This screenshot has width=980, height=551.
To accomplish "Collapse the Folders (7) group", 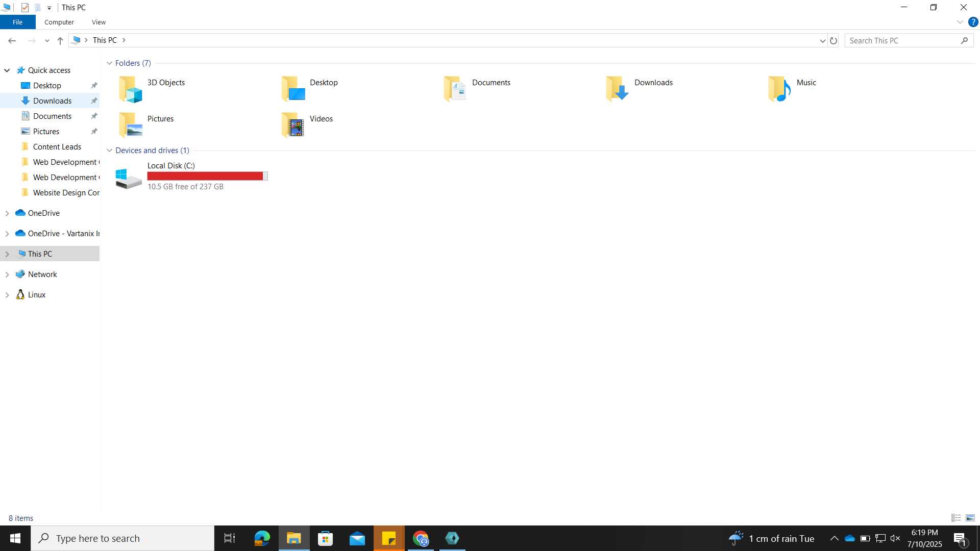I will coord(109,63).
